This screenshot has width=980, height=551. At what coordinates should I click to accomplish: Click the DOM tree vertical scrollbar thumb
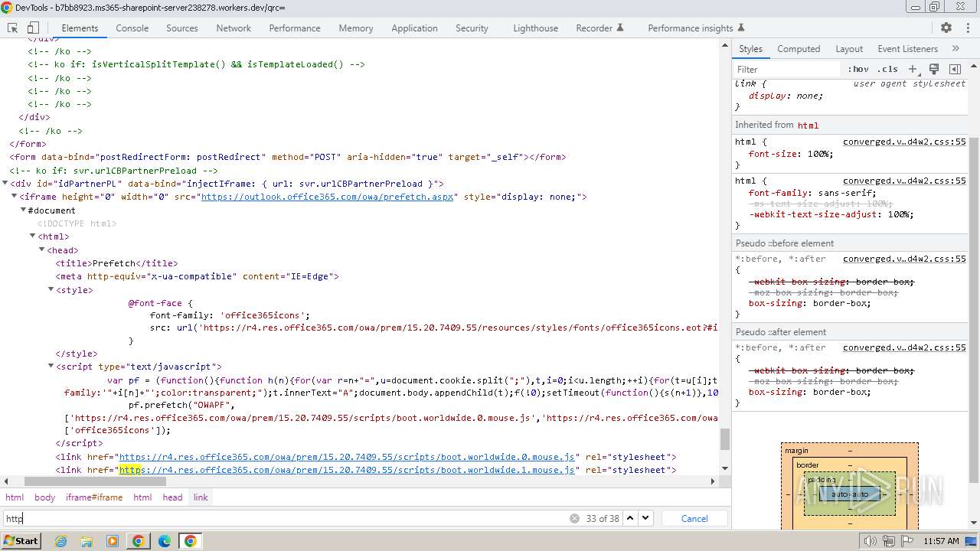tap(724, 439)
